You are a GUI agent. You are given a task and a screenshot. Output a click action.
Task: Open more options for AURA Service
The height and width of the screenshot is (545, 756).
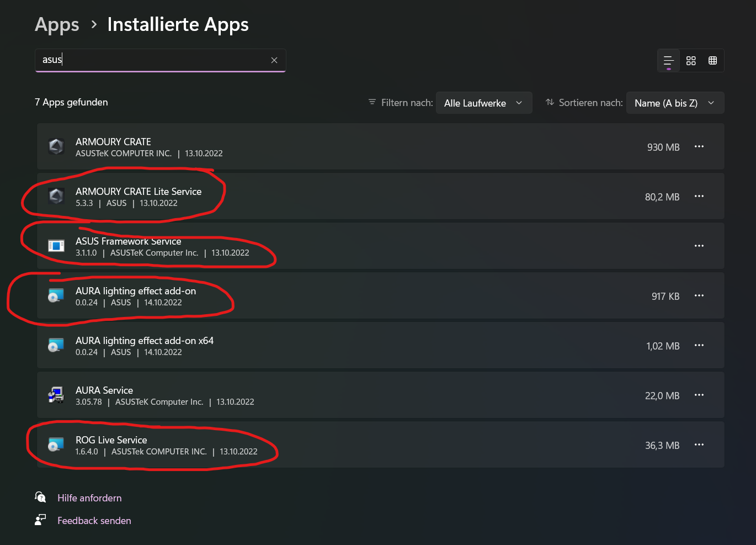[699, 395]
